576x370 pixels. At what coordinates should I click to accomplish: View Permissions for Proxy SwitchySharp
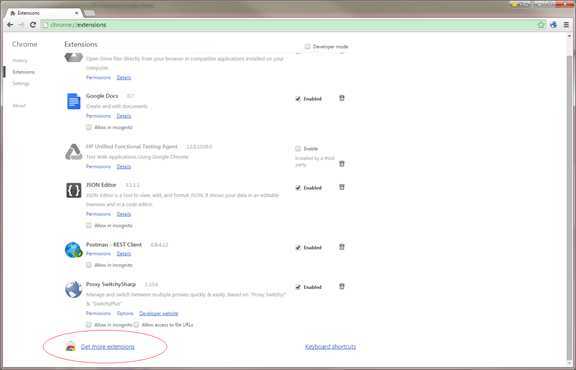coord(98,313)
